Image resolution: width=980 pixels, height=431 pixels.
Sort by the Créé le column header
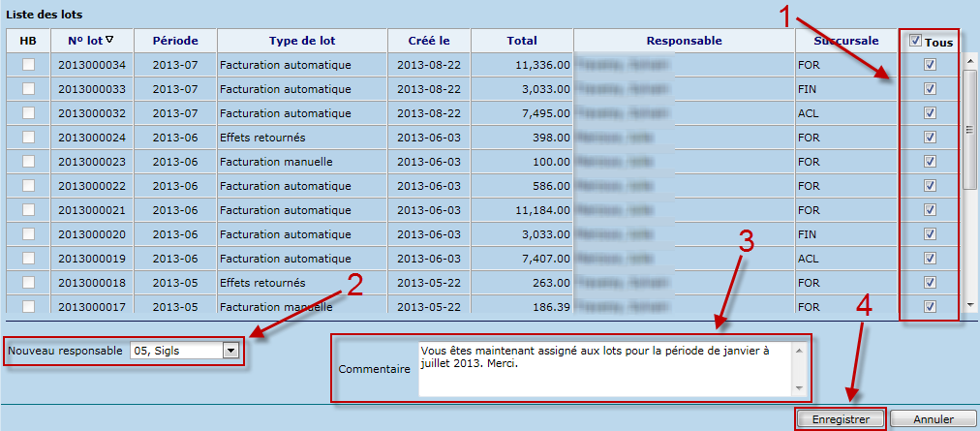(429, 41)
